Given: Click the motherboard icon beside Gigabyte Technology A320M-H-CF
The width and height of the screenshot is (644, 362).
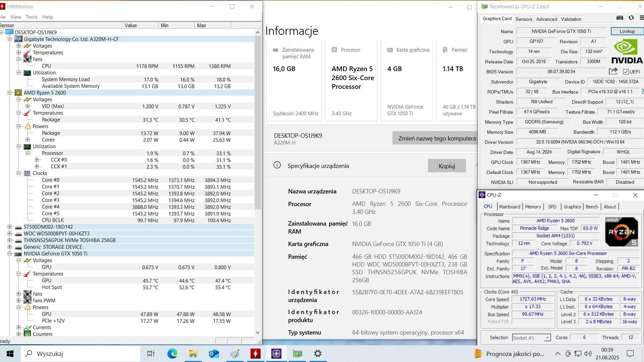Looking at the screenshot, I should (x=18, y=39).
